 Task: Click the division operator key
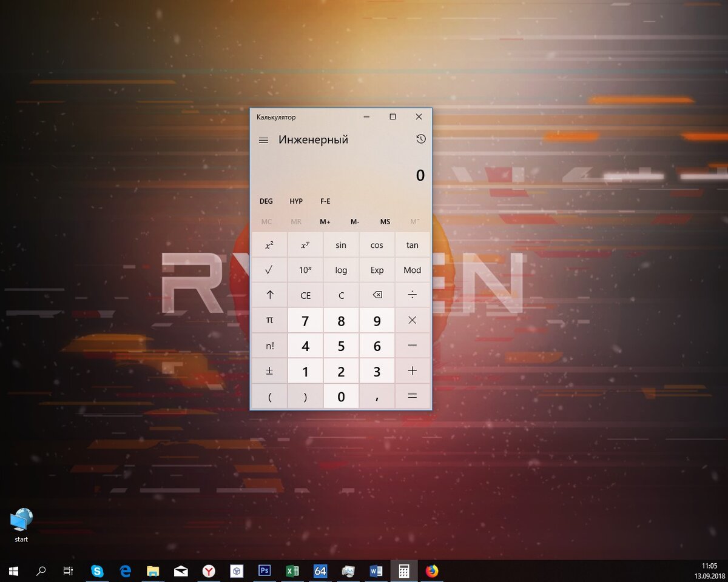point(413,295)
